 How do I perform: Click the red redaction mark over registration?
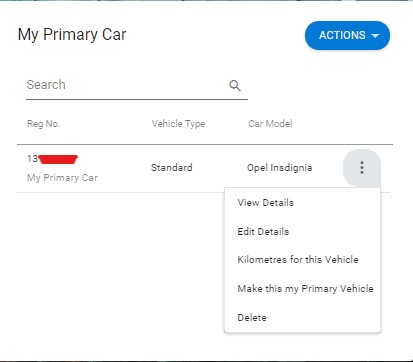point(58,159)
